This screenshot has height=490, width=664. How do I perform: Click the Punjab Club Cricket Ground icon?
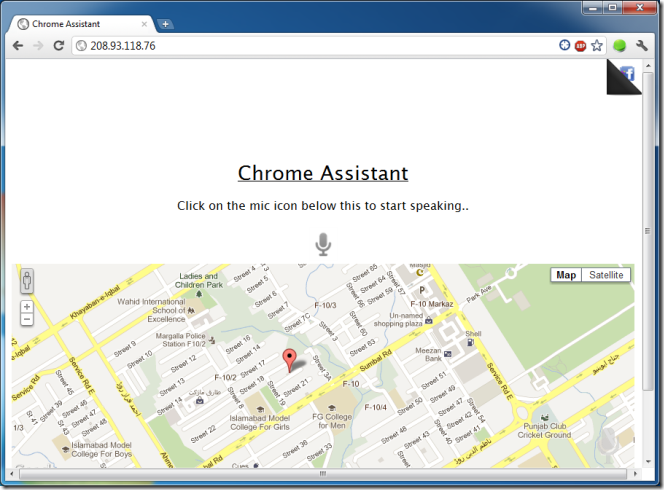tap(545, 417)
